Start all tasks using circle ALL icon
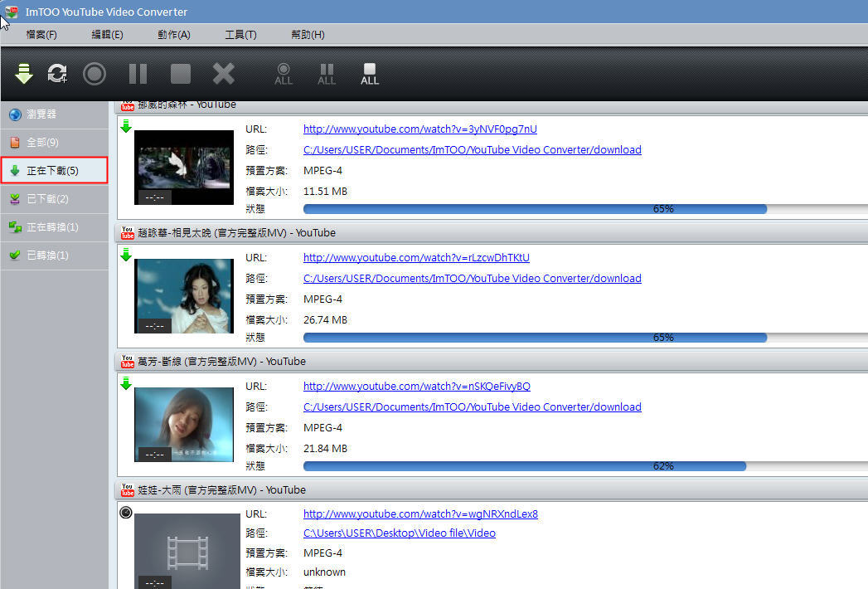Screen dimensions: 868x589 coord(284,74)
